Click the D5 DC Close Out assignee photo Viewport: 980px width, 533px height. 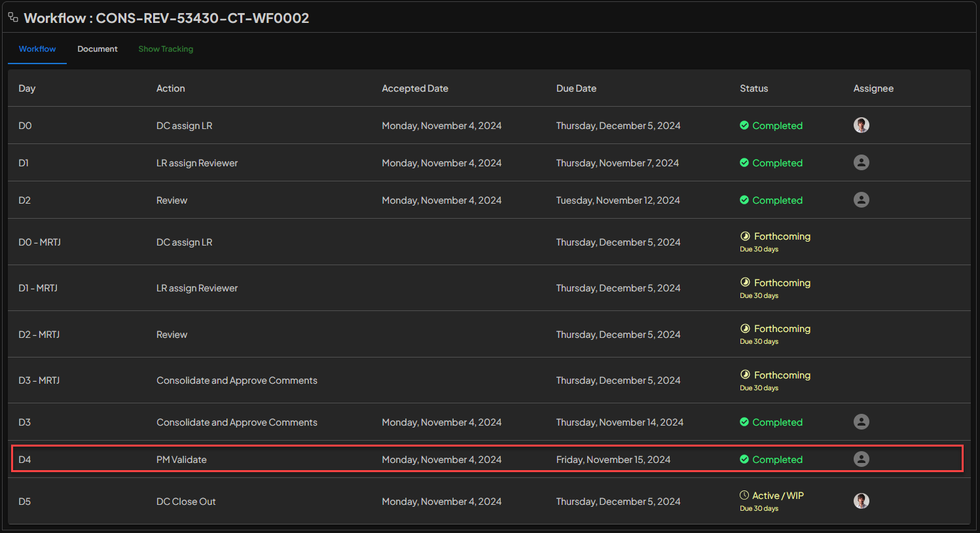[861, 501]
